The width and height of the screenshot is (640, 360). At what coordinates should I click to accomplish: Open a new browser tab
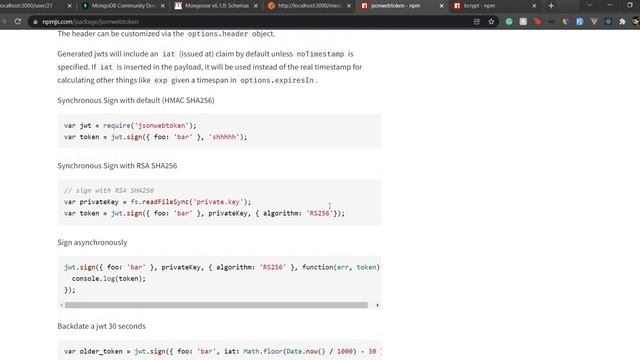tap(551, 6)
